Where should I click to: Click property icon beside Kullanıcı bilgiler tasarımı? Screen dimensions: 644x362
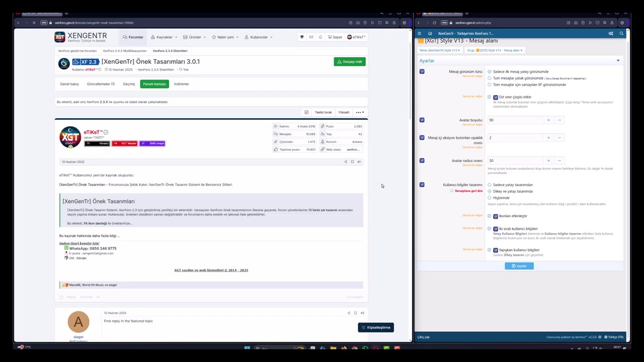(422, 185)
